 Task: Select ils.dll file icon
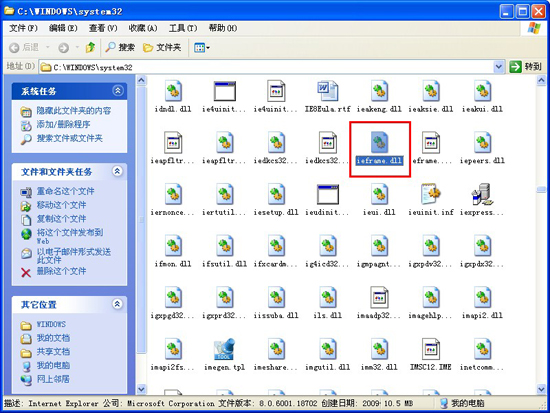(328, 297)
